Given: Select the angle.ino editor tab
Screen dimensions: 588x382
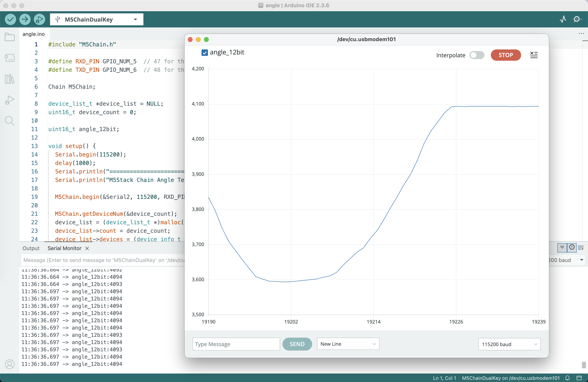Looking at the screenshot, I should point(34,34).
